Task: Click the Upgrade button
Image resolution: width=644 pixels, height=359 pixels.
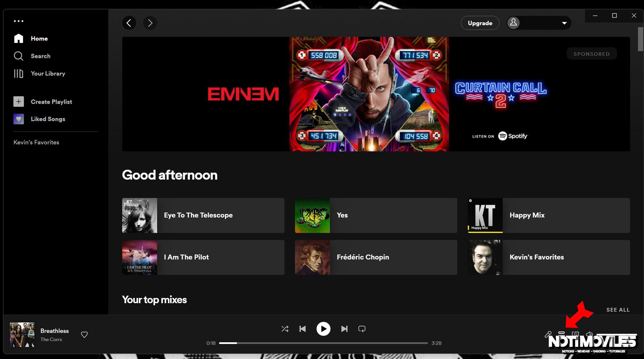Action: tap(480, 23)
